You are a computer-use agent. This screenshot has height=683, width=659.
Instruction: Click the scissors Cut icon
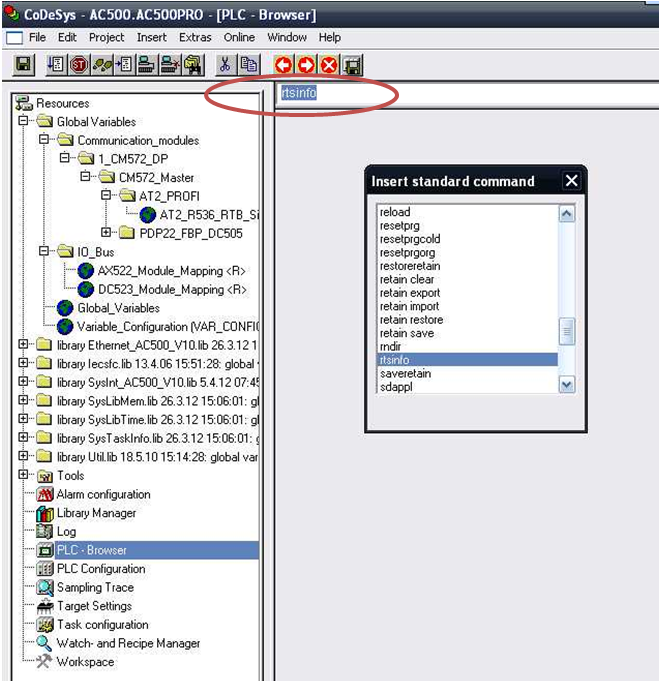click(225, 65)
